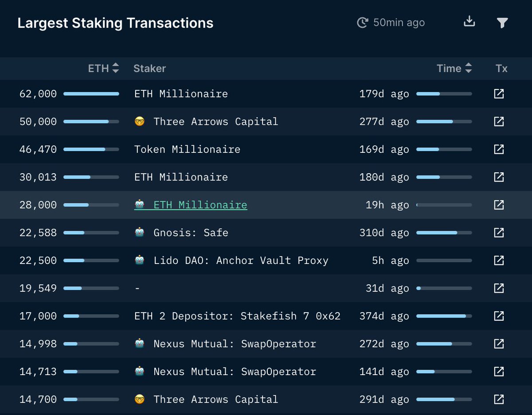Click the 50min ago update label

click(x=399, y=23)
